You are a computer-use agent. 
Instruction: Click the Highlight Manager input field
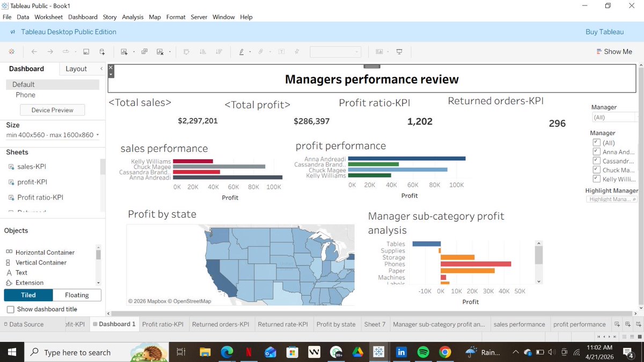tap(611, 199)
